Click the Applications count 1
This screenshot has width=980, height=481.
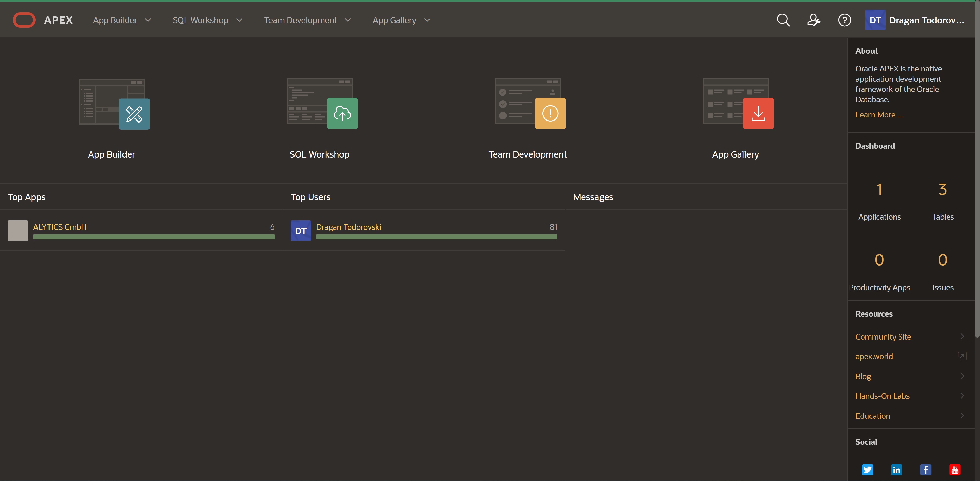click(879, 189)
